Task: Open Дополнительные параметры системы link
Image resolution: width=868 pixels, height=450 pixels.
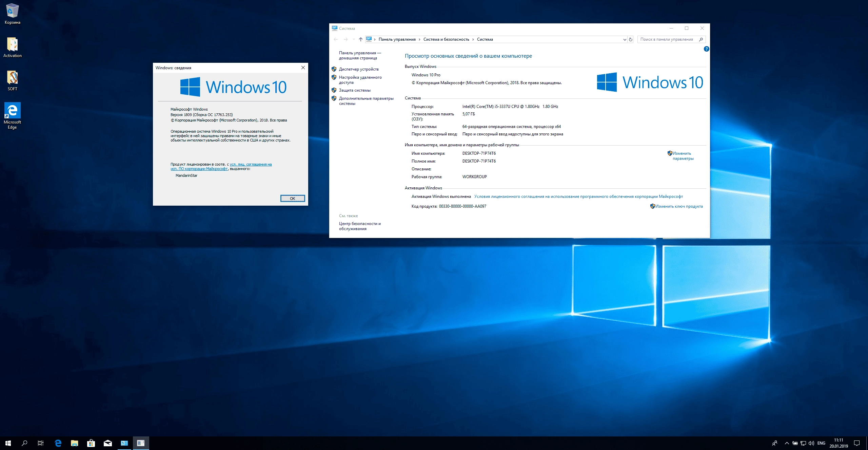Action: point(366,101)
